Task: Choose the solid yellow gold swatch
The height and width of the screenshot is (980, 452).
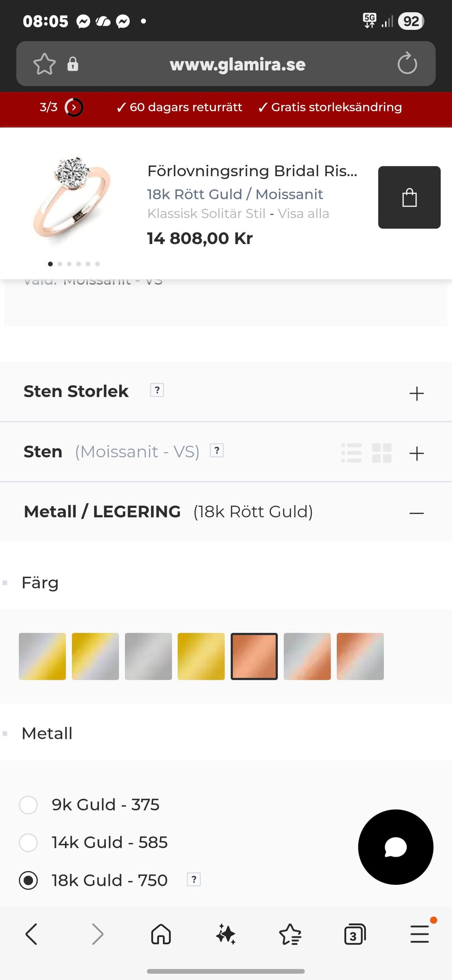Action: click(x=201, y=656)
